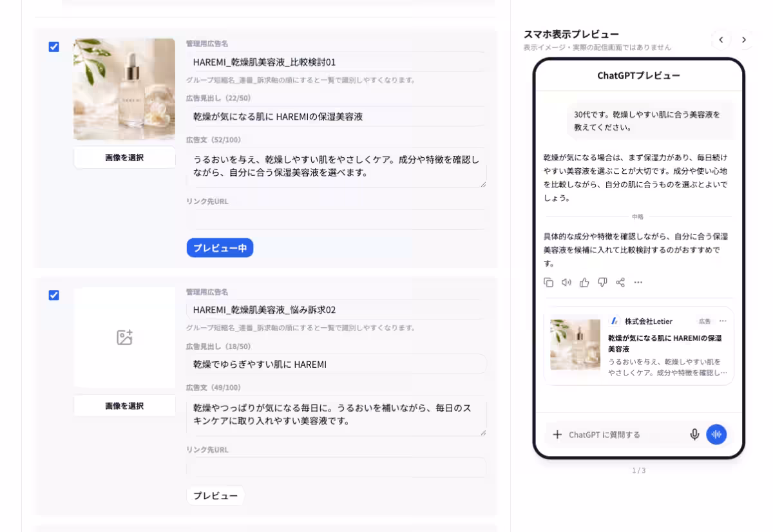Screen dimensions: 773x532
Task: Edit the 管理用広告名 field HAREMI_乾燥肌美容液_悩み訴求02
Action: click(x=336, y=310)
